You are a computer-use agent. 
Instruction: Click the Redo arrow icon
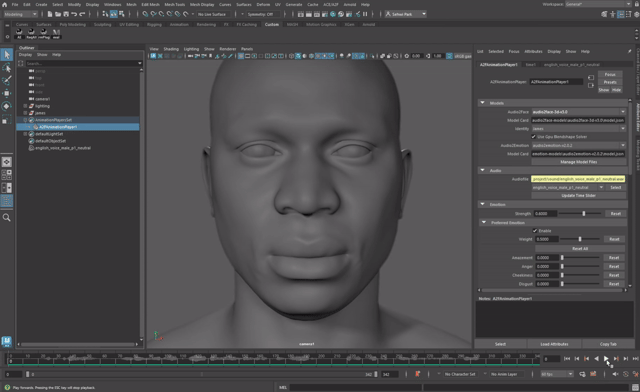(x=82, y=14)
